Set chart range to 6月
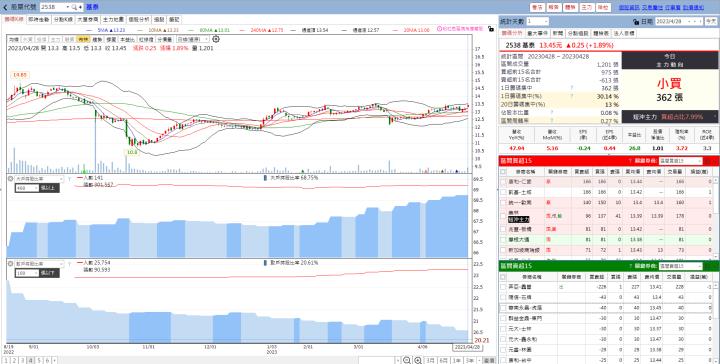The height and width of the screenshot is (364, 720). 443,360
